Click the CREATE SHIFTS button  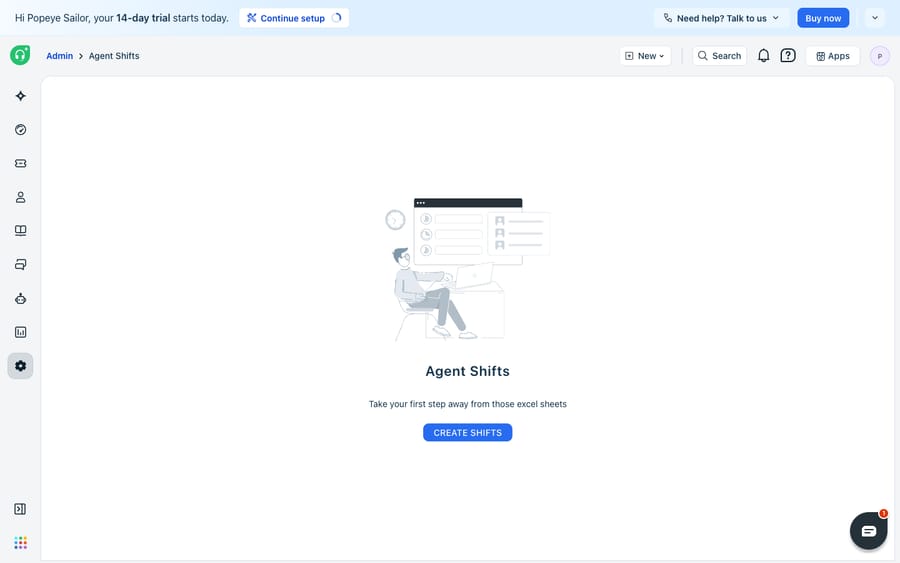point(467,433)
